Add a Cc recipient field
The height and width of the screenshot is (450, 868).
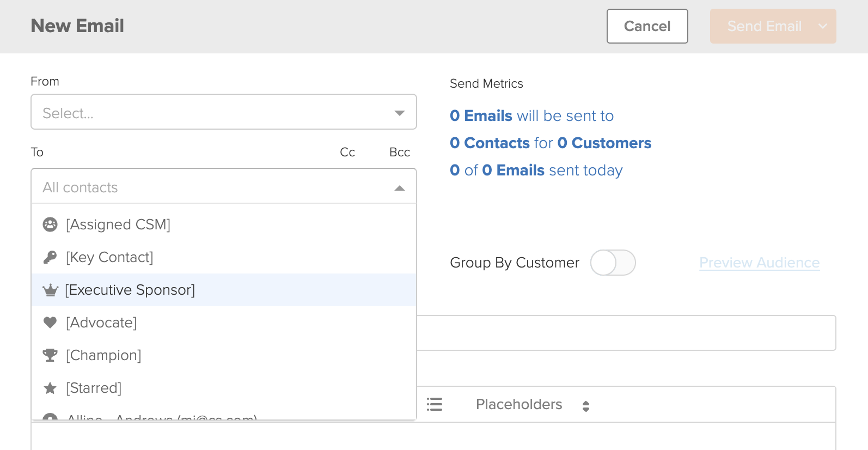tap(347, 153)
